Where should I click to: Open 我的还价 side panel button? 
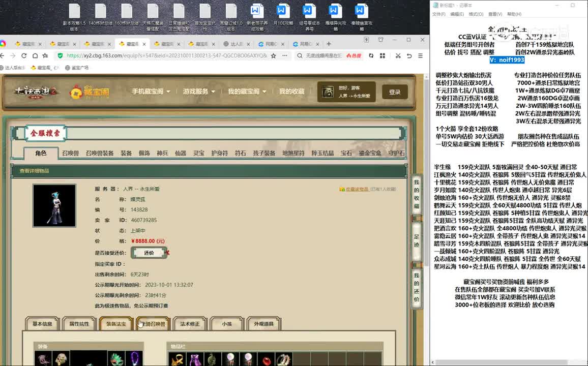(416, 288)
